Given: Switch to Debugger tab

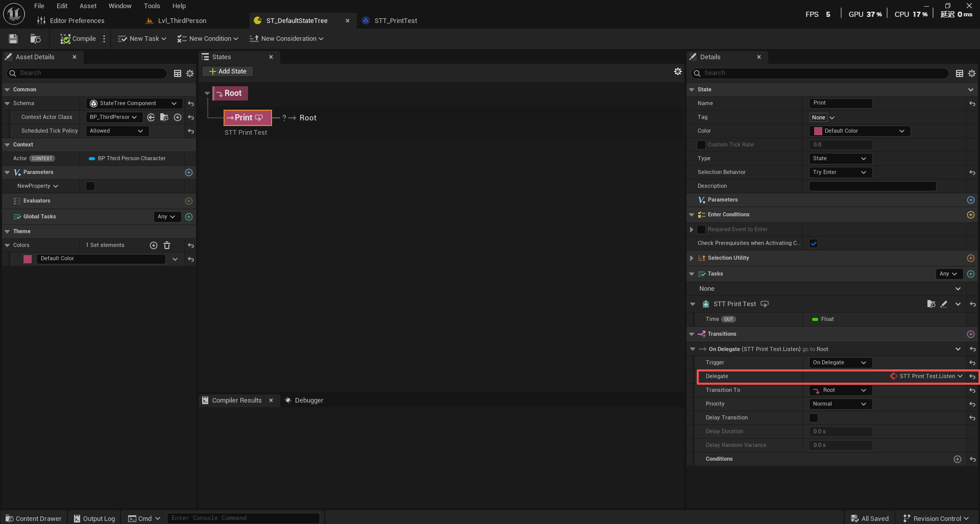Looking at the screenshot, I should click(304, 401).
